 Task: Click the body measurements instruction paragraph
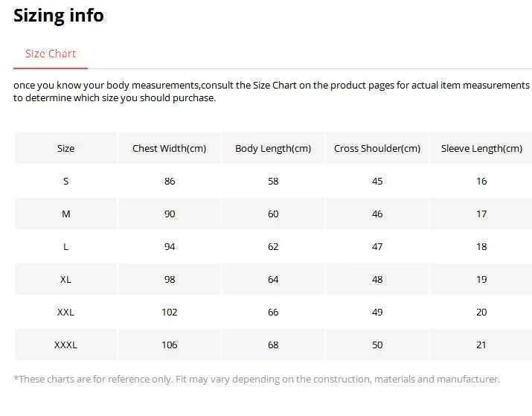coord(271,92)
